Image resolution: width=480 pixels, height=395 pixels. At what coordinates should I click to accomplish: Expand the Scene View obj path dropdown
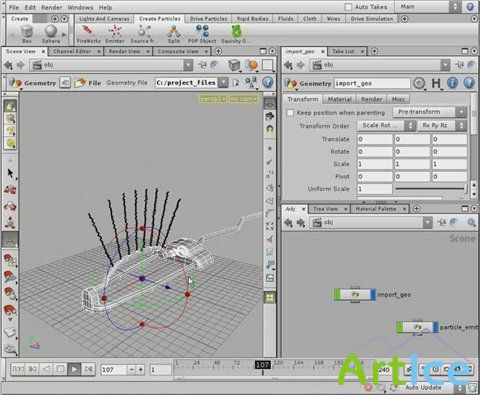(x=188, y=65)
